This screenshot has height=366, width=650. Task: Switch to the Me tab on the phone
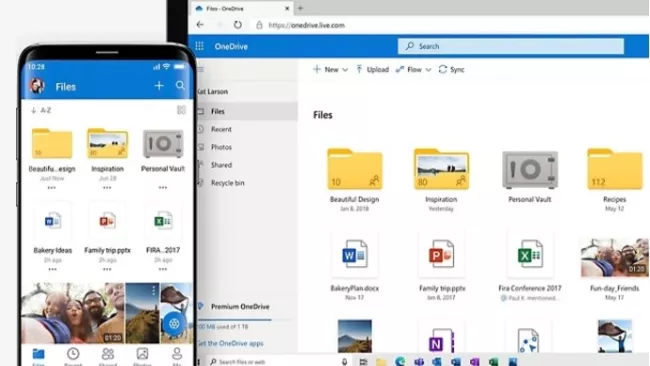(x=177, y=356)
